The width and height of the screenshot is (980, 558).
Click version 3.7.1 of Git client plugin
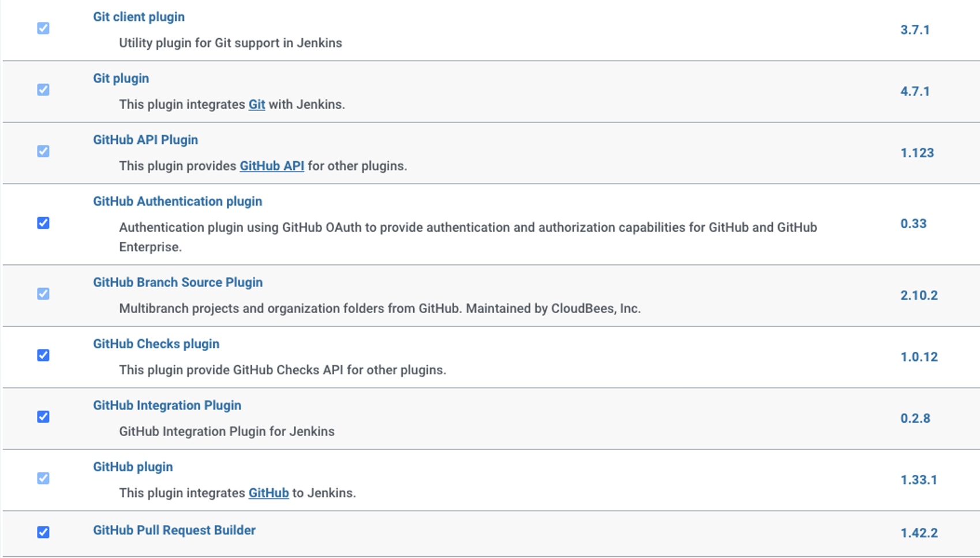(x=915, y=30)
